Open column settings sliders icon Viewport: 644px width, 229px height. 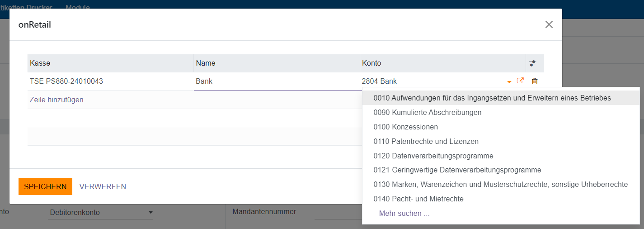click(535, 63)
